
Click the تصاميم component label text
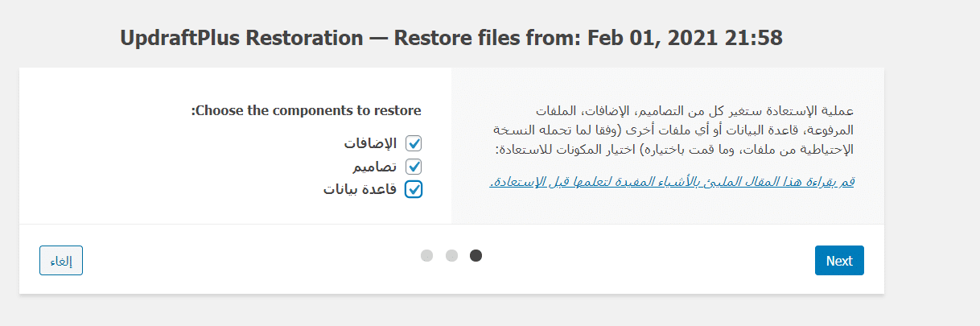click(x=374, y=167)
